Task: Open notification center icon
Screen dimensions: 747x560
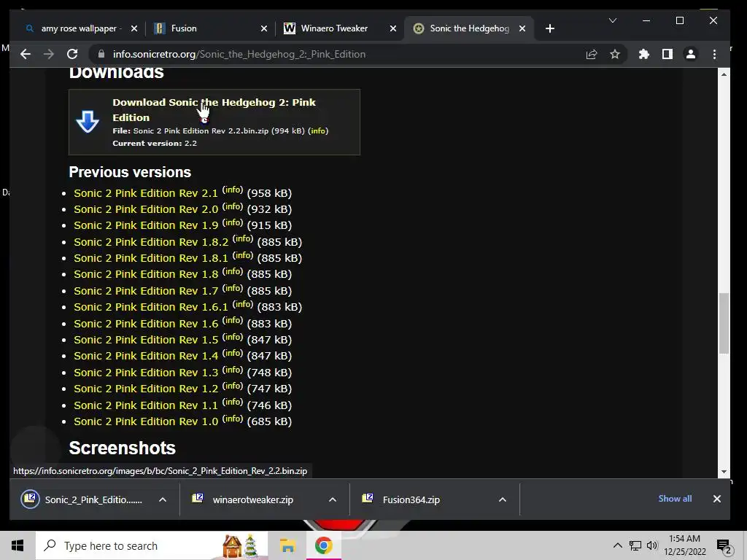Action: tap(724, 546)
